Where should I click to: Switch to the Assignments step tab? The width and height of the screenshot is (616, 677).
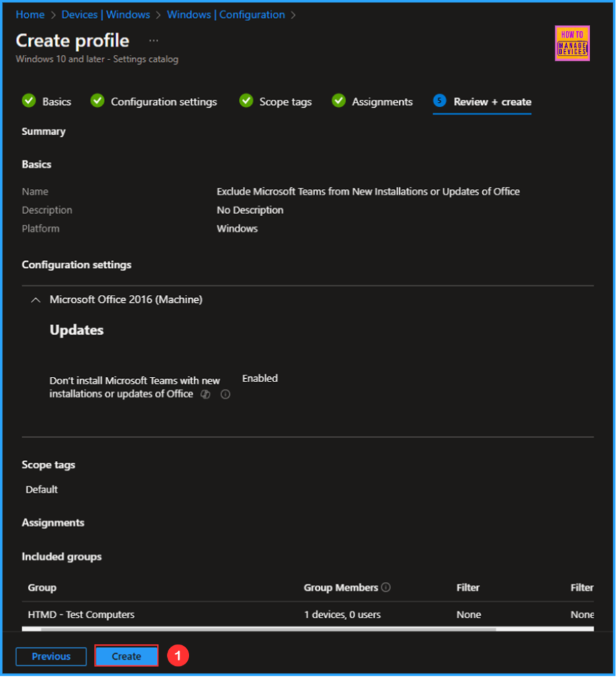[372, 101]
